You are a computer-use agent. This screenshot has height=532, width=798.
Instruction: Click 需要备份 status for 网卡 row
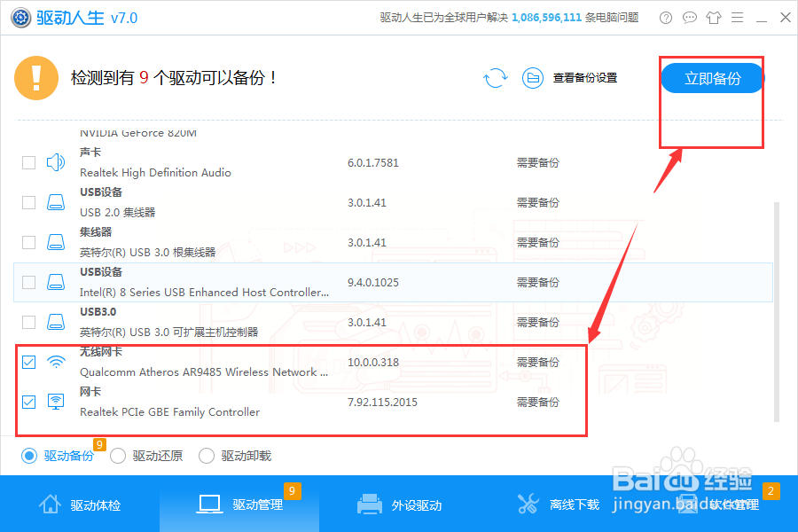click(x=538, y=403)
